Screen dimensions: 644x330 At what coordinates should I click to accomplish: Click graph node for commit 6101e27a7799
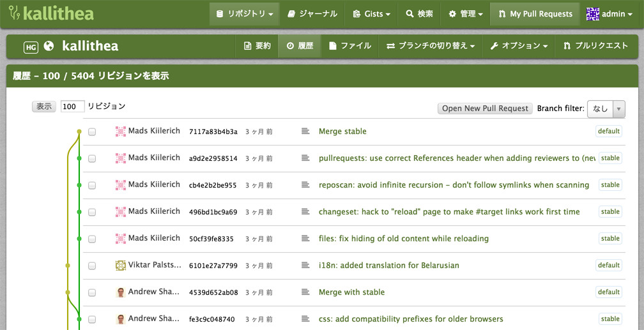[x=68, y=266]
